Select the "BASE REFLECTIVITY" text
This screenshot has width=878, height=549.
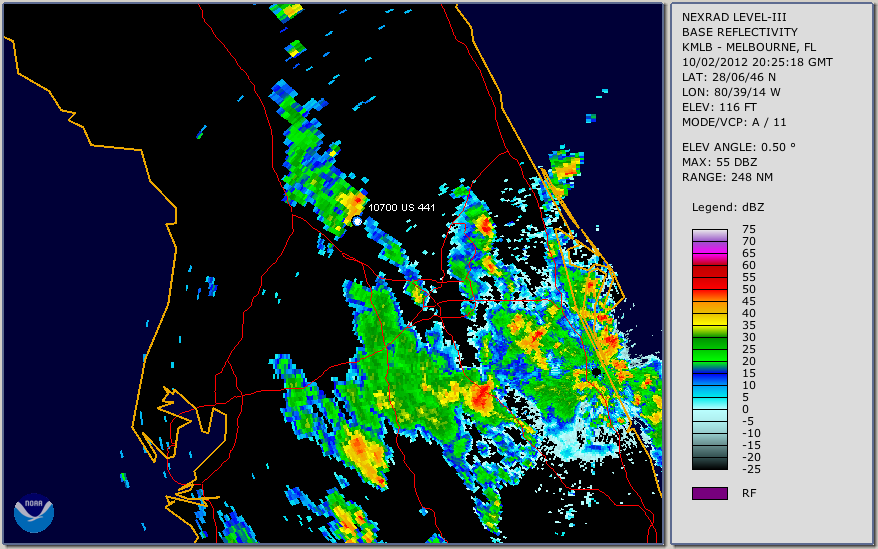(x=740, y=32)
